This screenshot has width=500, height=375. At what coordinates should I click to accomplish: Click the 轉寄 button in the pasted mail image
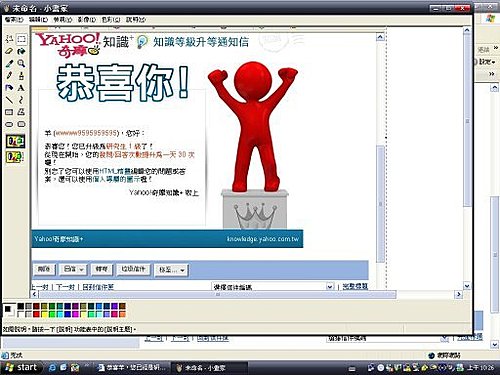point(102,269)
